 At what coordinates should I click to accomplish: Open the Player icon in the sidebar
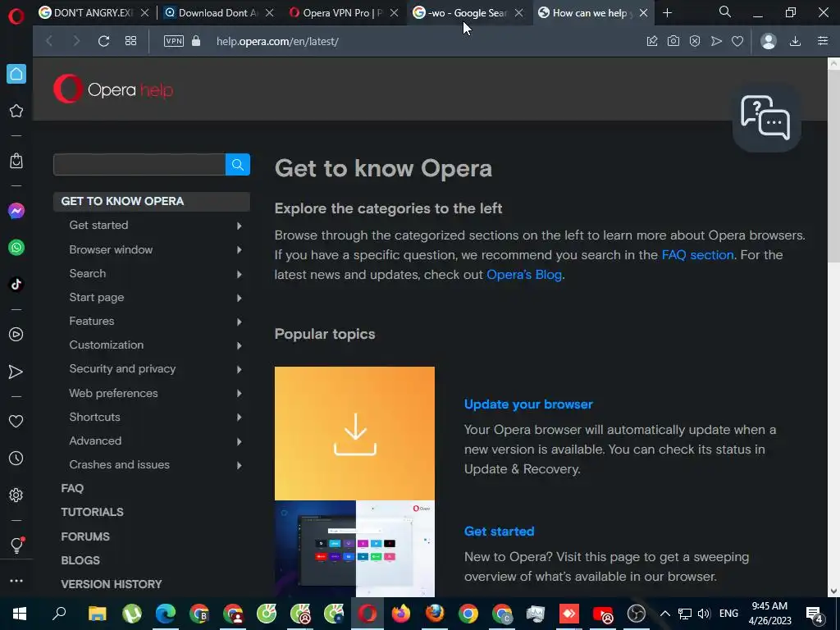tap(16, 335)
